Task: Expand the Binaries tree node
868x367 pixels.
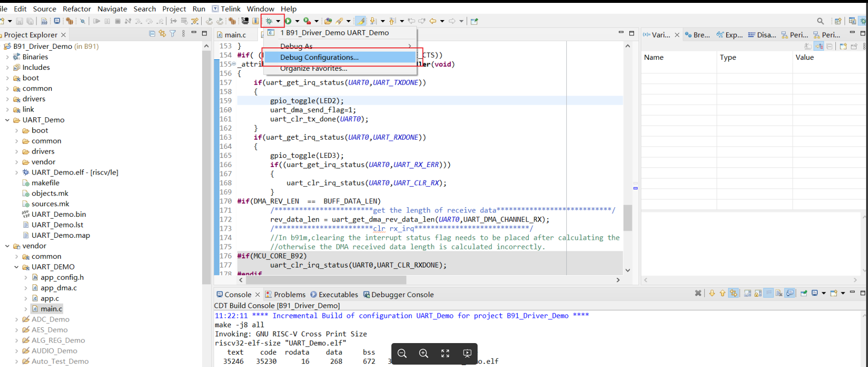Action: pos(7,57)
